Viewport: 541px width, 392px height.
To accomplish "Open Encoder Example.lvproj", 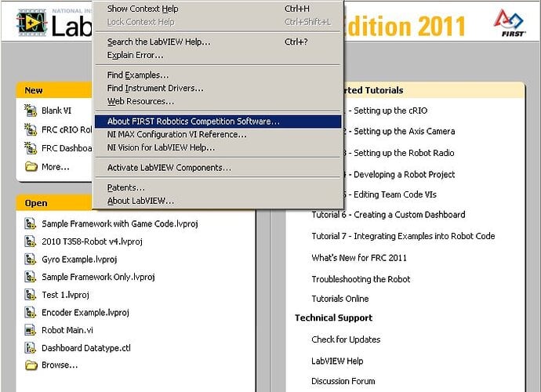I will pos(85,312).
